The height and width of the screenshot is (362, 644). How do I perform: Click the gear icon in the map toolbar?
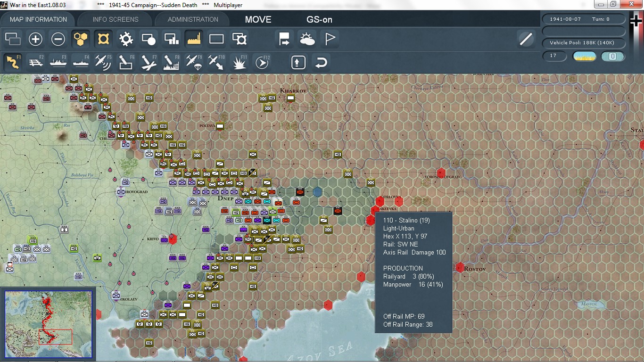(126, 39)
